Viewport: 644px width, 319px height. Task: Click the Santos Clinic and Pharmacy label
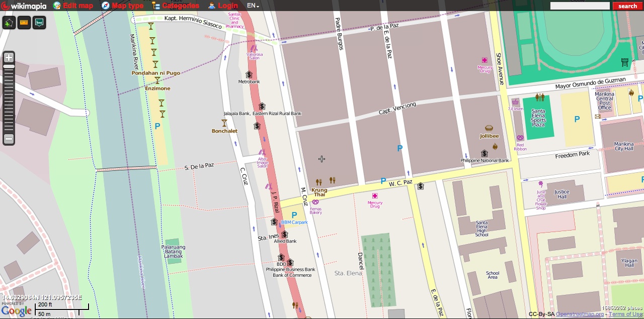(234, 20)
